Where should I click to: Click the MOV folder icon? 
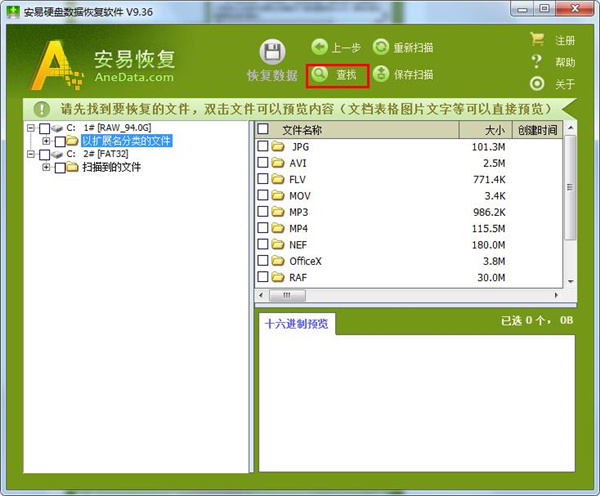tap(278, 195)
